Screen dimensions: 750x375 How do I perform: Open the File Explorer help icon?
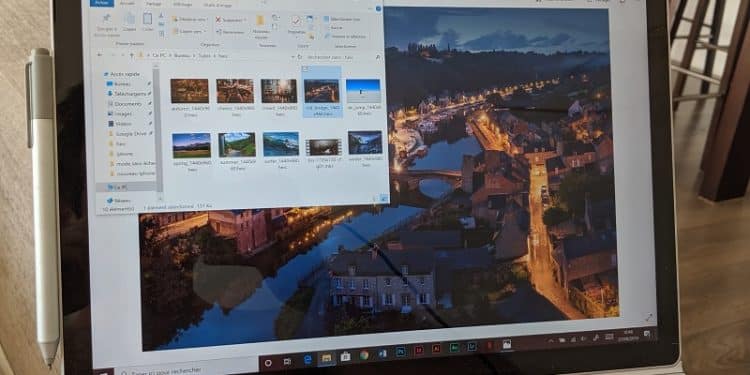pos(378,9)
